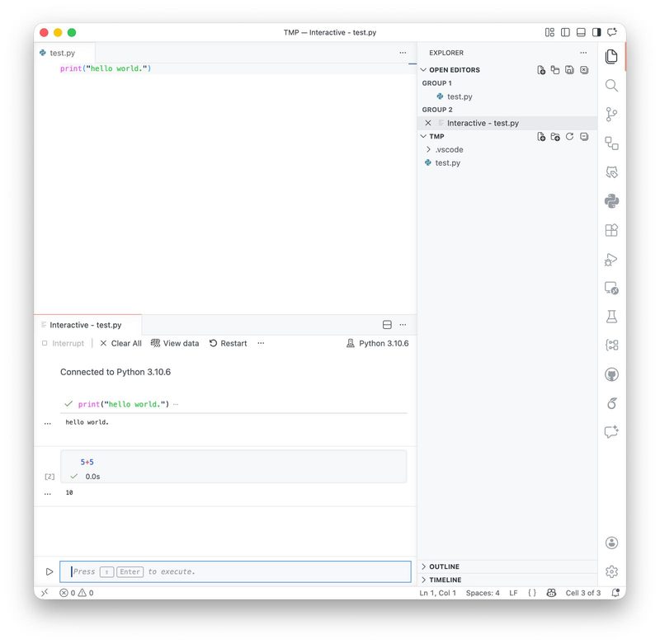Open test.py editor more actions menu
This screenshot has width=660, height=644.
pos(403,53)
